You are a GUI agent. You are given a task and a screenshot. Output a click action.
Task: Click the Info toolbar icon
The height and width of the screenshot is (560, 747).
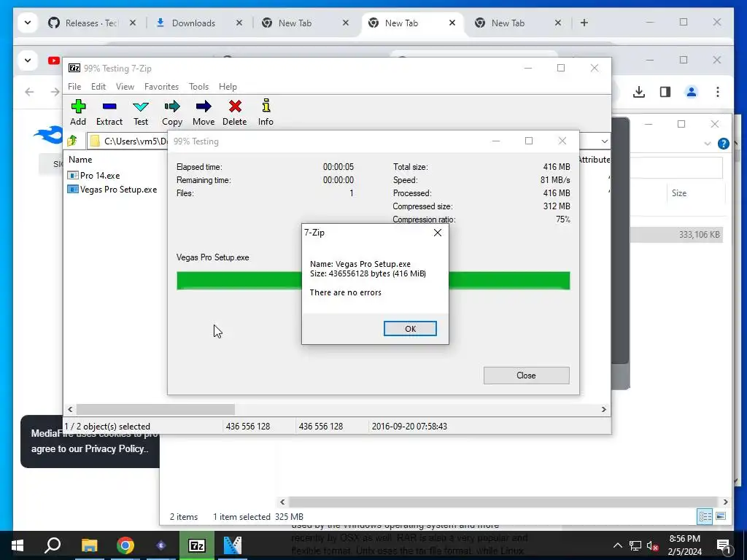click(x=266, y=113)
